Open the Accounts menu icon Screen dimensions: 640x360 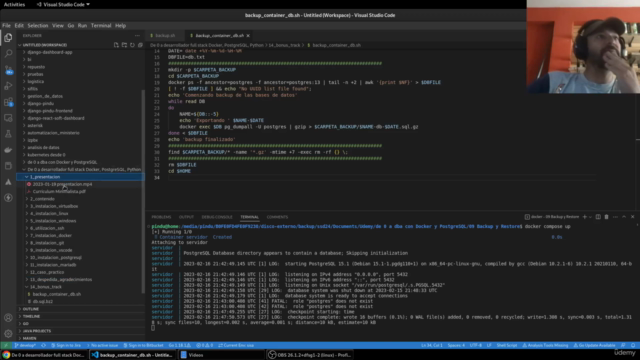coord(8,318)
